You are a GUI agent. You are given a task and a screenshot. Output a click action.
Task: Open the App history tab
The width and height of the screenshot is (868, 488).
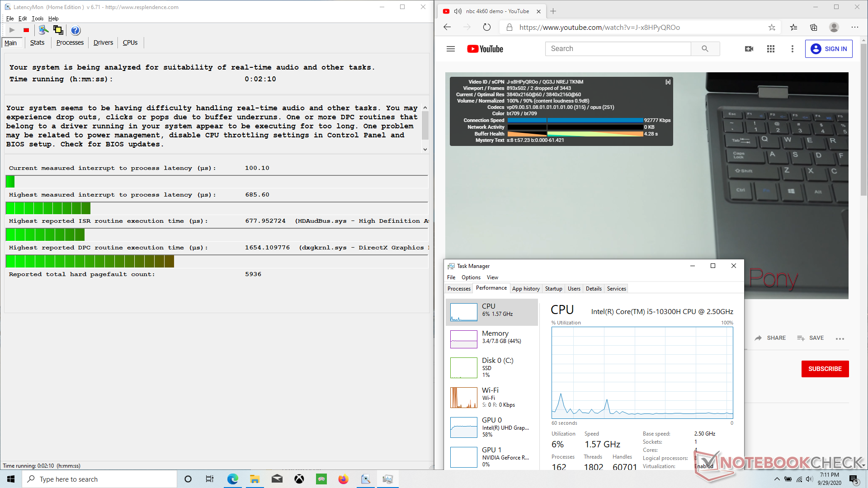tap(526, 289)
